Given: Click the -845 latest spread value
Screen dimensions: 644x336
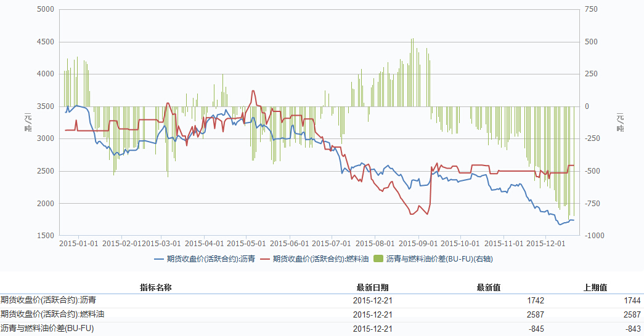Looking at the screenshot, I should coord(536,329).
